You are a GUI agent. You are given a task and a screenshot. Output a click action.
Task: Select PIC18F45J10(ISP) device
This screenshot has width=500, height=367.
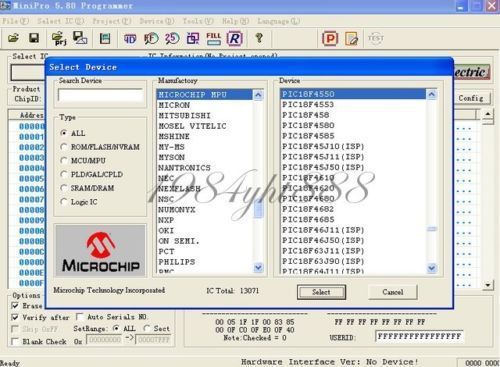pos(353,146)
